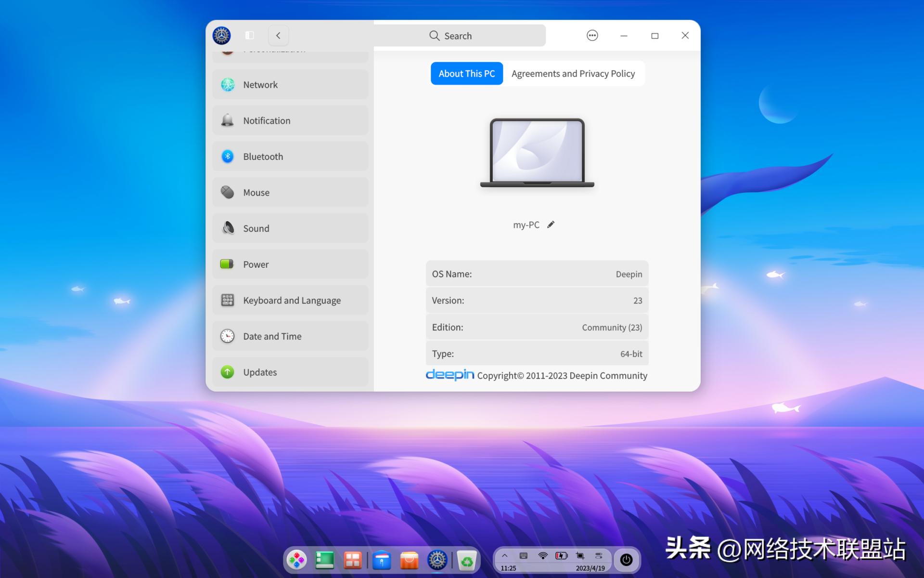This screenshot has width=924, height=578.
Task: Toggle the sidebar panel visibility
Action: (x=249, y=35)
